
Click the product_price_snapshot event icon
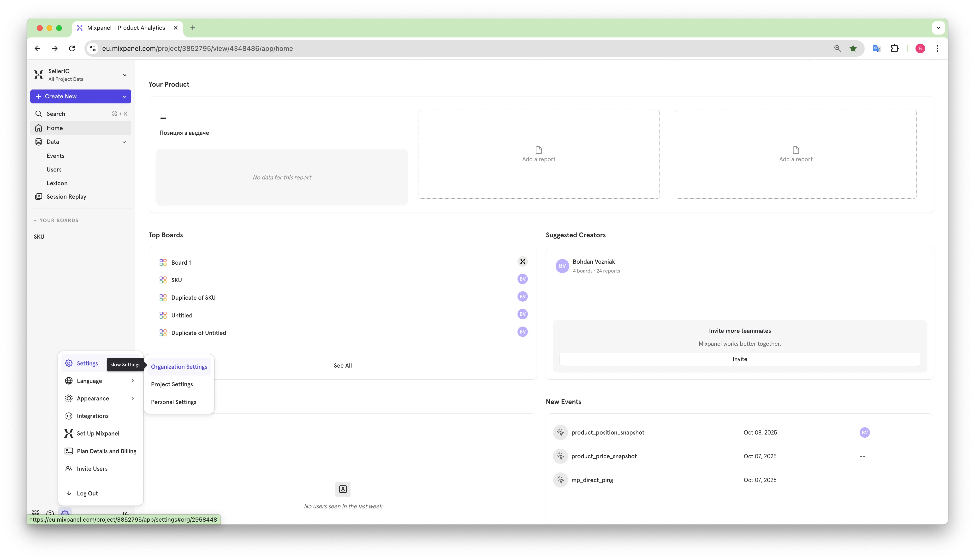pyautogui.click(x=560, y=456)
